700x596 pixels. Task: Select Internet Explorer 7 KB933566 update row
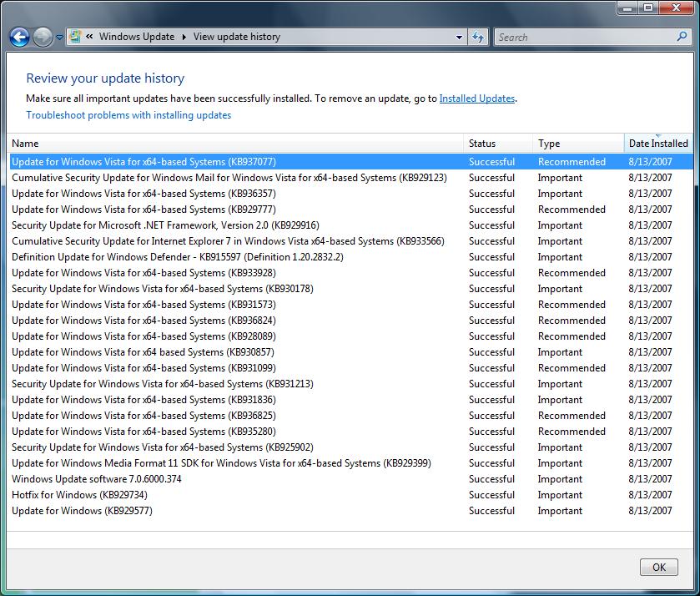pos(351,241)
